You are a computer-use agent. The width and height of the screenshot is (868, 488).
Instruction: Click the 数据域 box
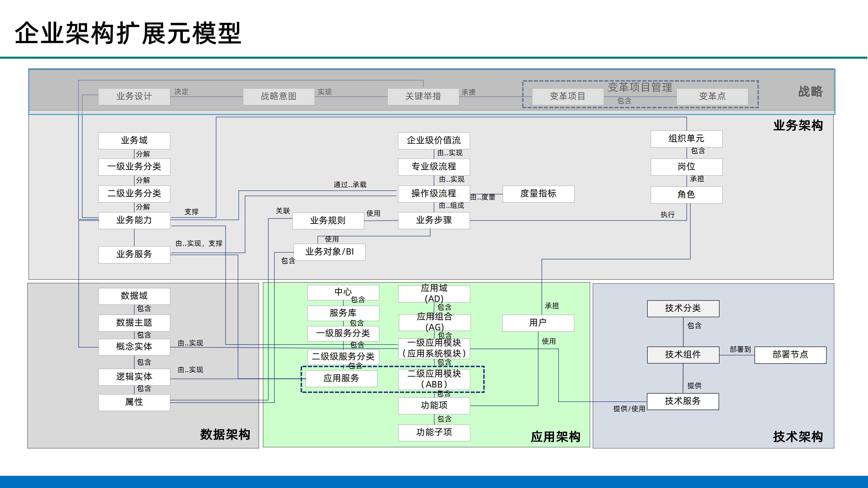(x=134, y=296)
